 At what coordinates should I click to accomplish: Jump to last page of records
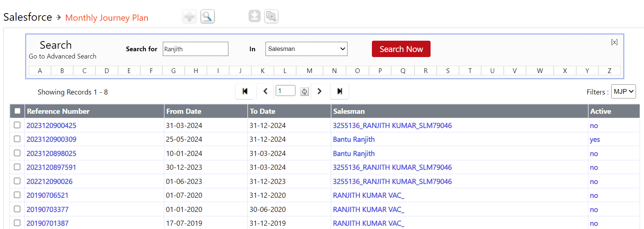click(339, 91)
